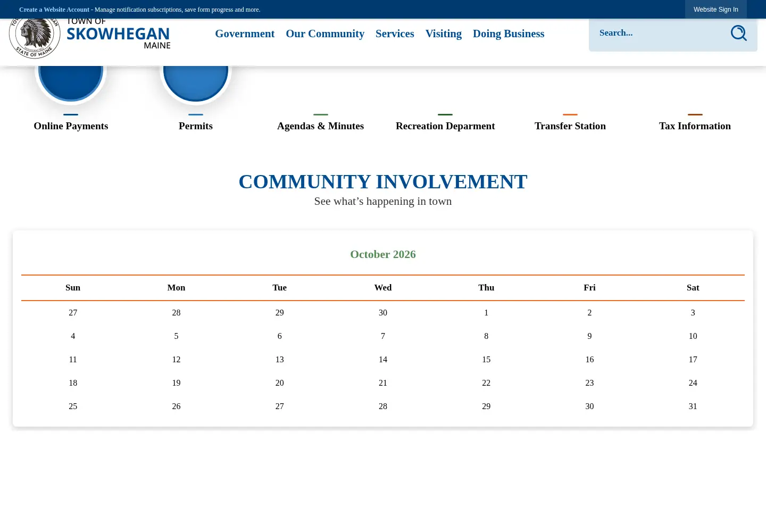Select October 22 on the calendar
Screen dimensions: 766x532
click(486, 383)
